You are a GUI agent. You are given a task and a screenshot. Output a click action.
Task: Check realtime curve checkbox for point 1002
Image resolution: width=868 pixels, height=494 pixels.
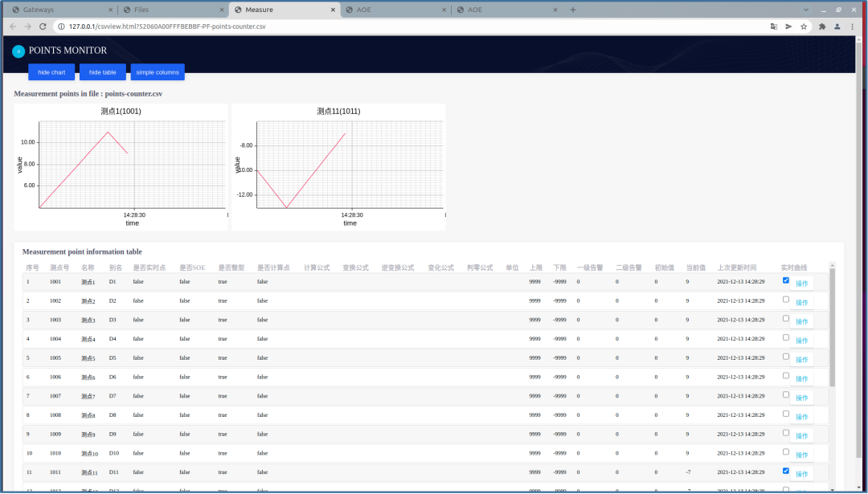click(x=785, y=300)
